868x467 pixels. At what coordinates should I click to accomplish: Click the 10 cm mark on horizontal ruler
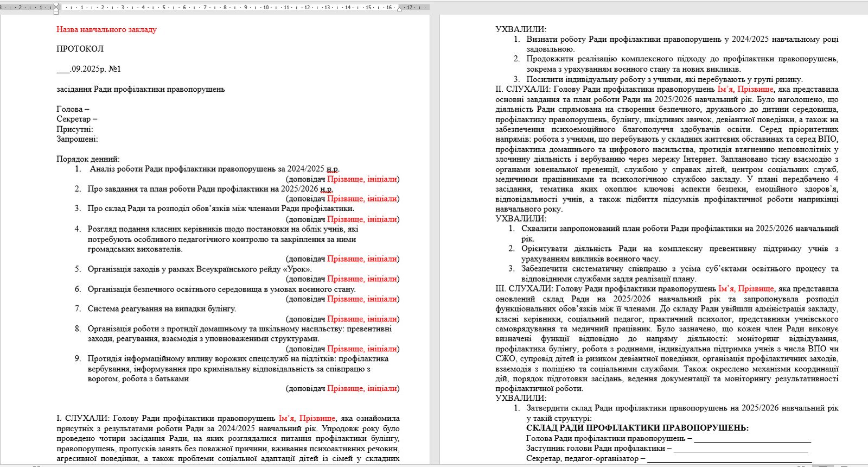pyautogui.click(x=266, y=8)
